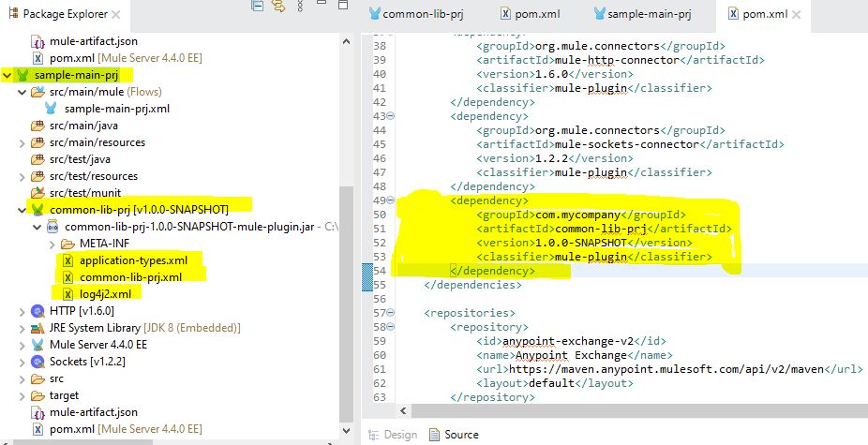
Task: Click the JRE System Library books icon
Action: pyautogui.click(x=38, y=328)
